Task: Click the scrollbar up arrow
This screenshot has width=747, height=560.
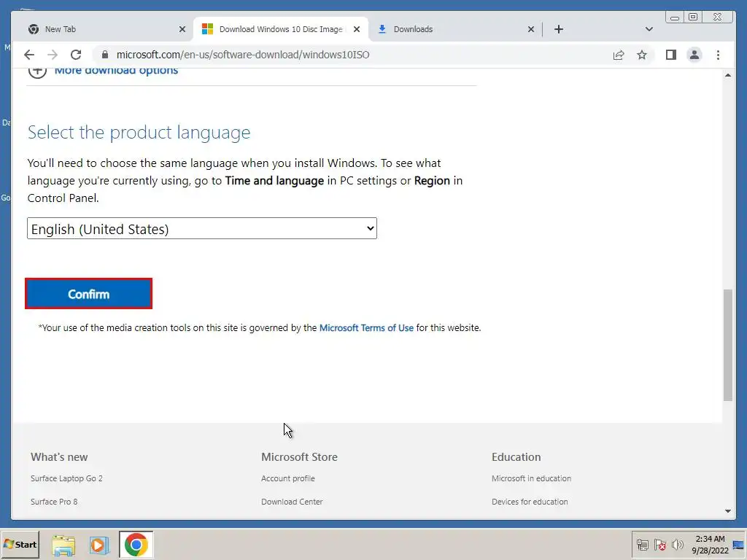Action: [x=727, y=75]
